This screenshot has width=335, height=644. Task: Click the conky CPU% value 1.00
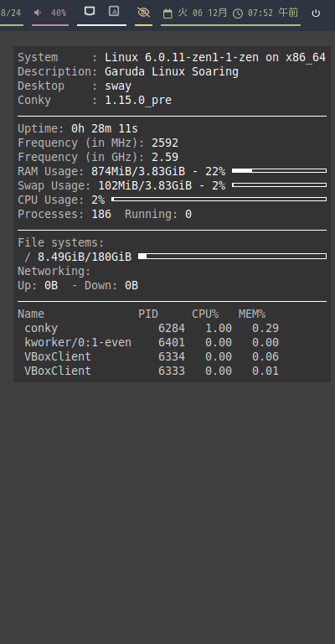click(x=219, y=329)
